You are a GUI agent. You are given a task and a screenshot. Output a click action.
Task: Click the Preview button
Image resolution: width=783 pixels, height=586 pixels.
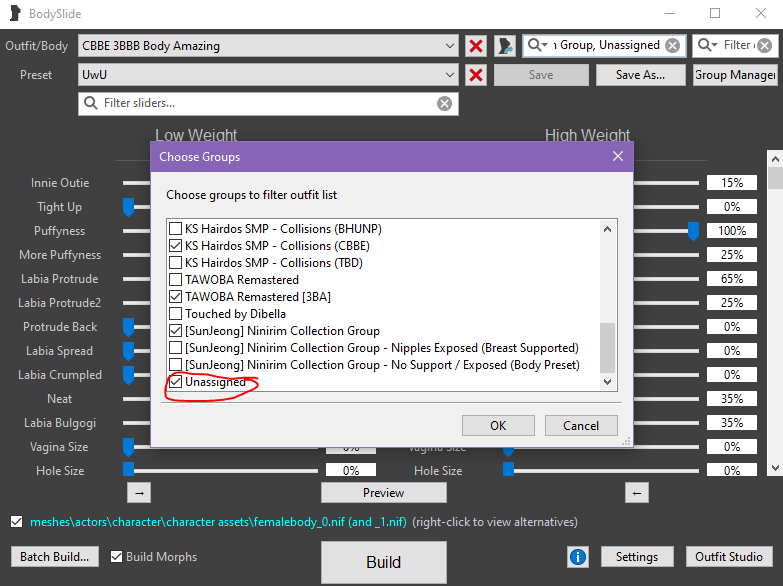[384, 493]
